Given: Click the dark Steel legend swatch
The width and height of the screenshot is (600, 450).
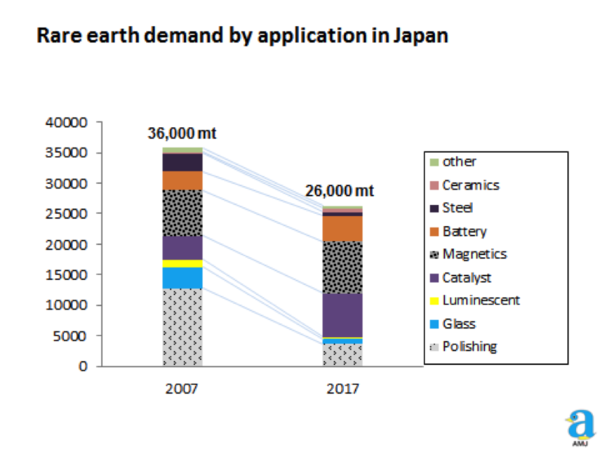Looking at the screenshot, I should [433, 208].
